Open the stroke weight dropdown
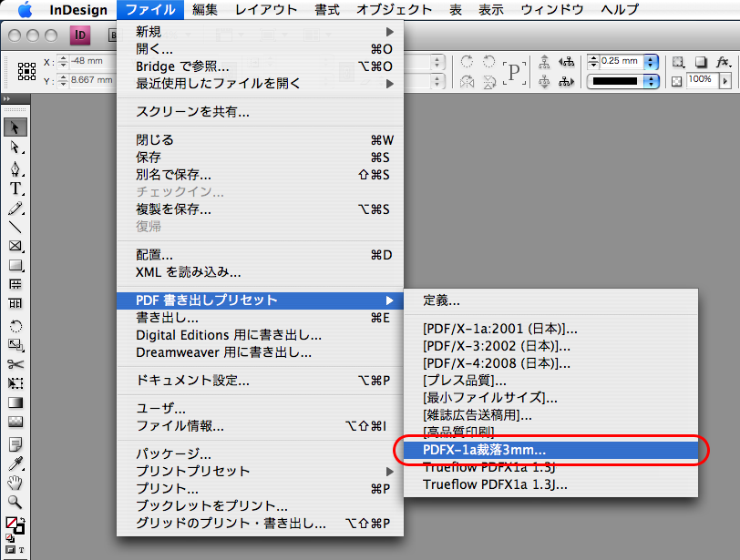740x560 pixels. point(652,62)
